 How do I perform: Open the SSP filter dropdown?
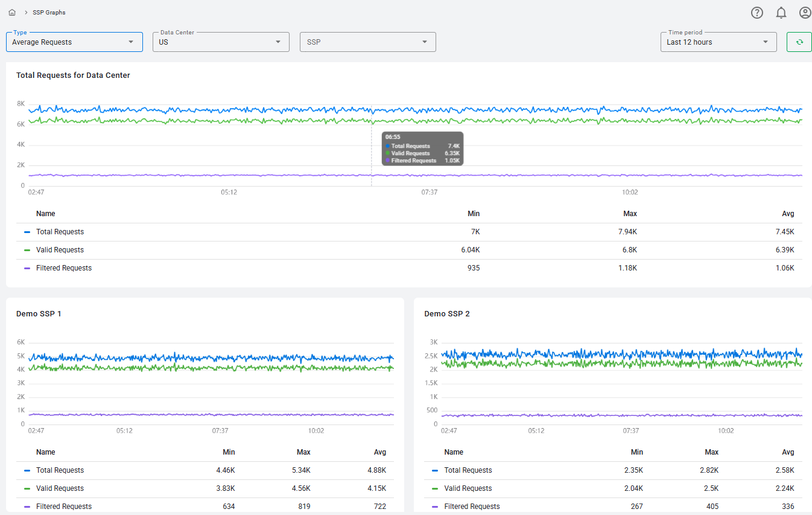[367, 42]
